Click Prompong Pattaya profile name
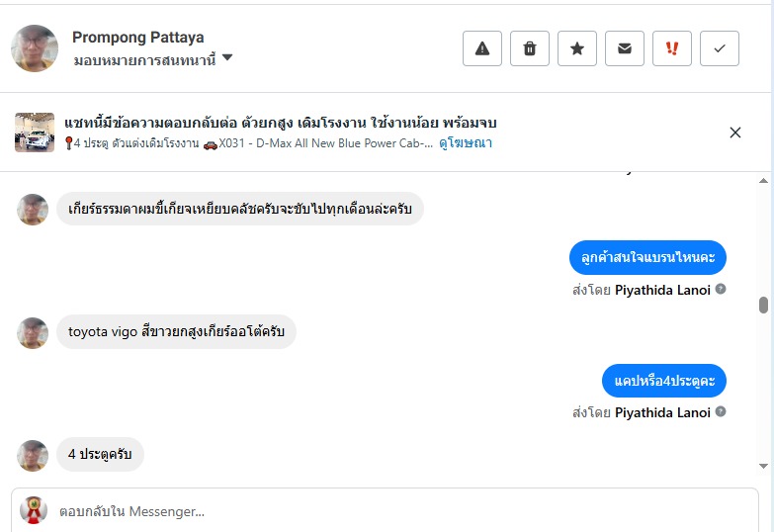 138,38
